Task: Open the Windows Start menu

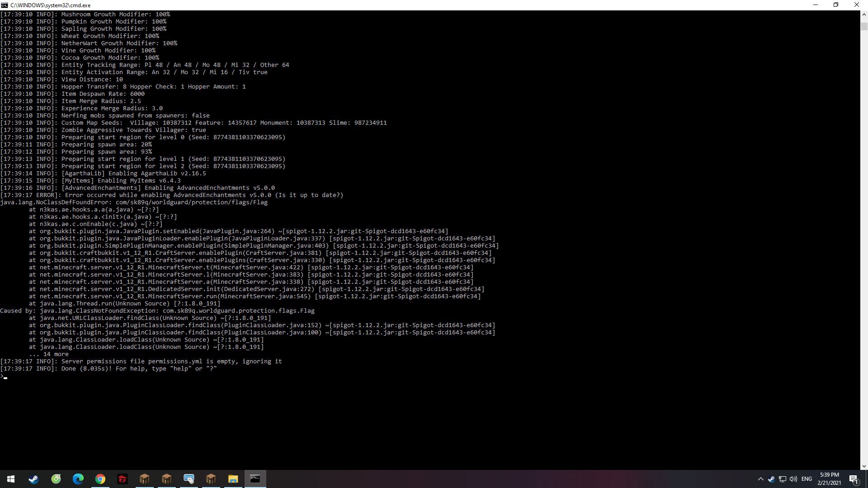Action: tap(11, 479)
